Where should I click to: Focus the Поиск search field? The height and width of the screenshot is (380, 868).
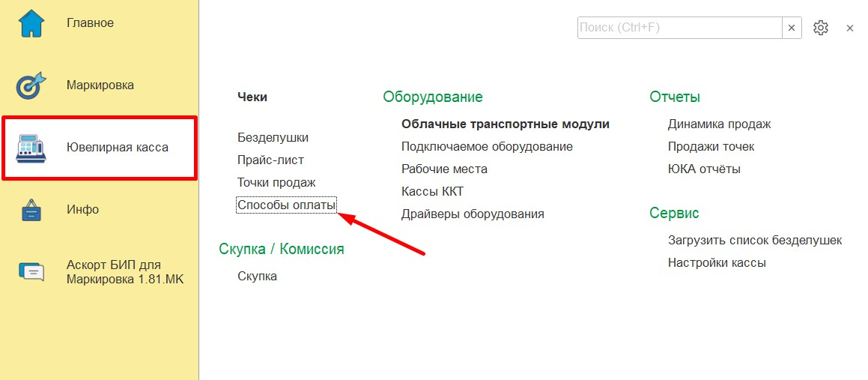tap(679, 28)
